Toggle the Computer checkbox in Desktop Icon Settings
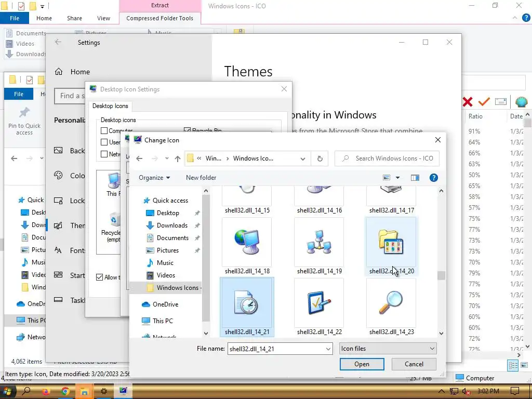532x399 pixels. tap(104, 130)
